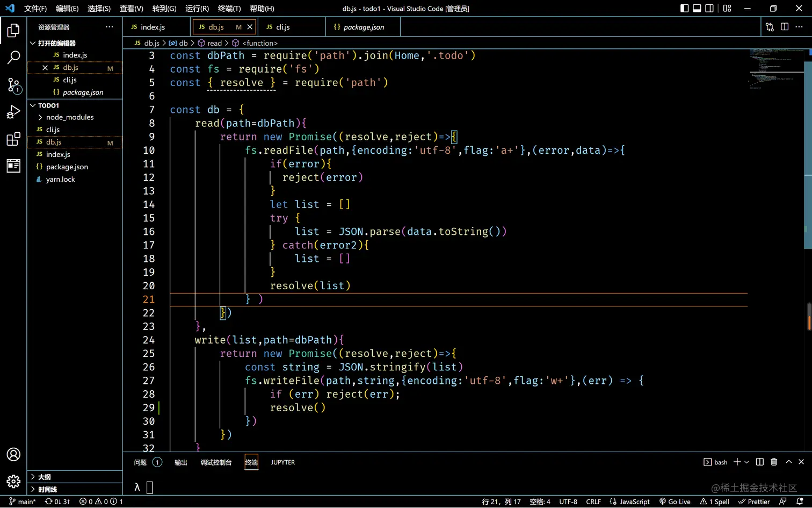Open the Run and Debug view

pyautogui.click(x=13, y=112)
